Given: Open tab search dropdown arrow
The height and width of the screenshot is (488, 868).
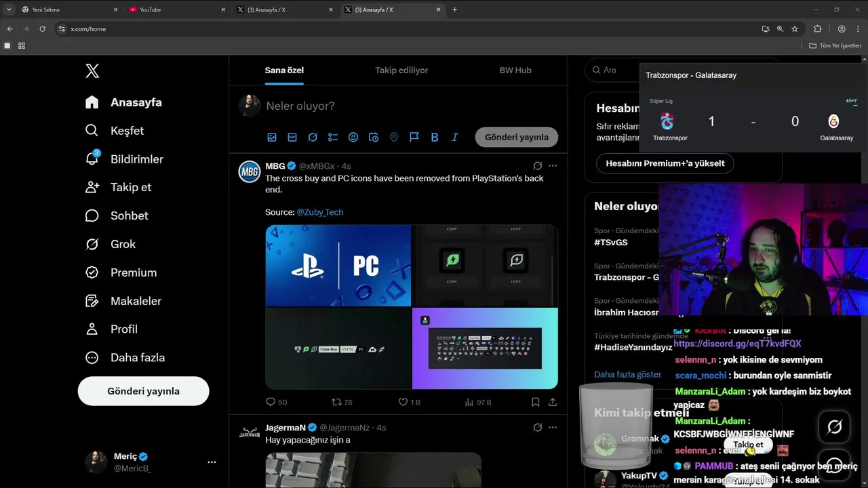Looking at the screenshot, I should coord(9,9).
